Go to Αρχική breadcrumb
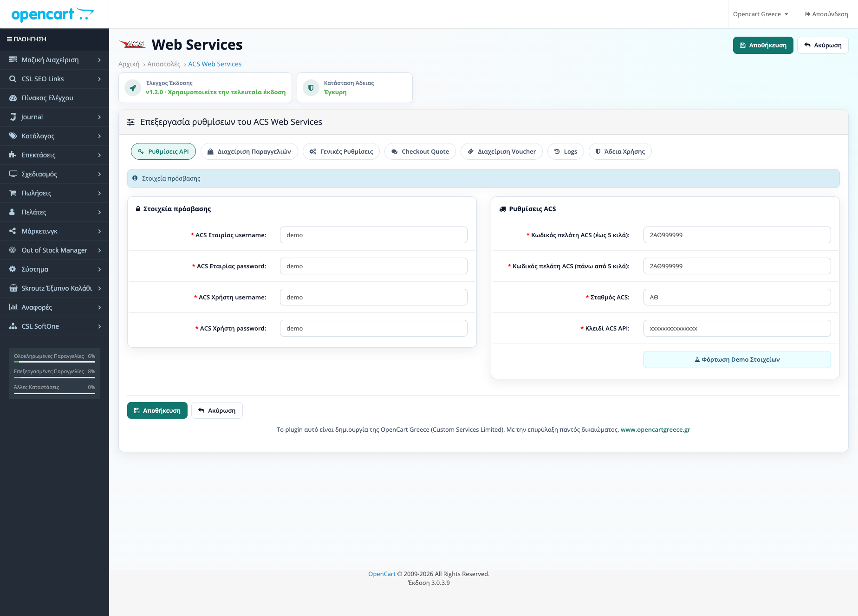Viewport: 858px width, 616px height. pyautogui.click(x=129, y=64)
